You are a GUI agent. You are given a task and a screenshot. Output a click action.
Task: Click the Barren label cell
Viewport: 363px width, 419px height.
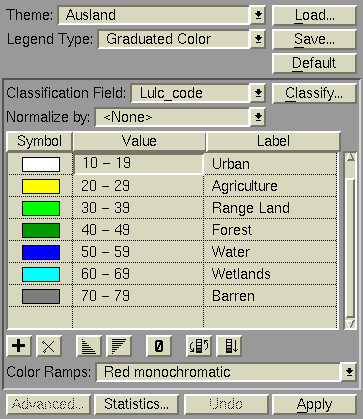pyautogui.click(x=271, y=296)
